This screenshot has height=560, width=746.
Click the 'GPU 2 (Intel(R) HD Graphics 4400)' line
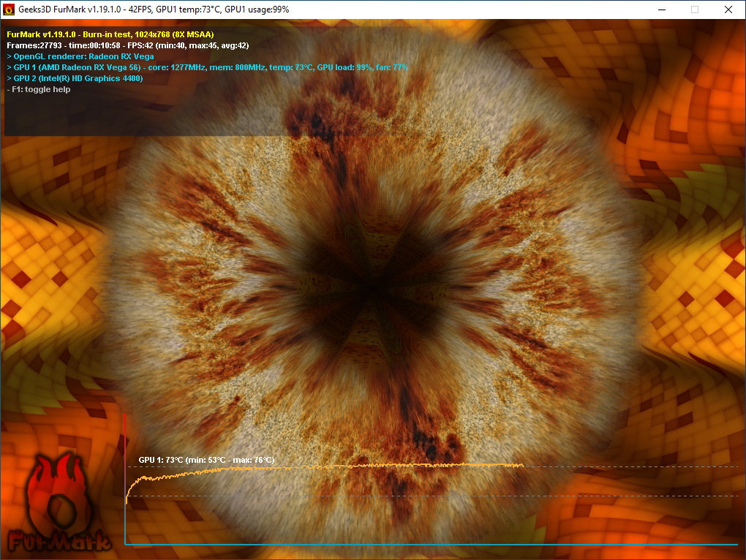click(75, 78)
